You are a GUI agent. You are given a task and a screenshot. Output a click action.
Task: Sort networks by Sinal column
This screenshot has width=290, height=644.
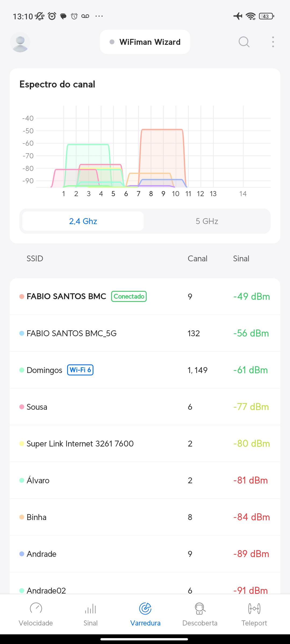pyautogui.click(x=241, y=258)
